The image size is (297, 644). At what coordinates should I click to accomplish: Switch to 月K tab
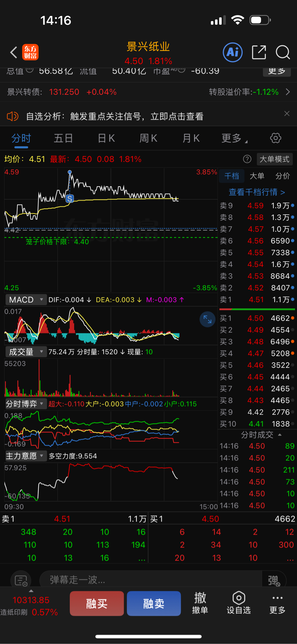(x=191, y=138)
